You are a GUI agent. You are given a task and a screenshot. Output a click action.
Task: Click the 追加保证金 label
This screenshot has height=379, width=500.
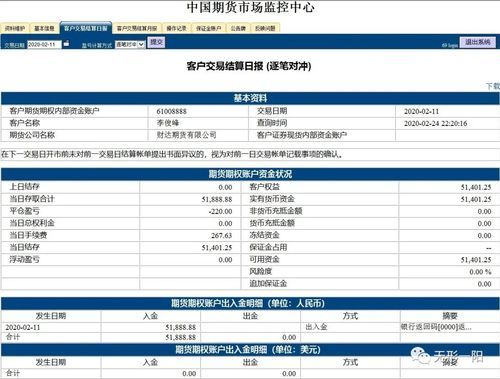268,284
